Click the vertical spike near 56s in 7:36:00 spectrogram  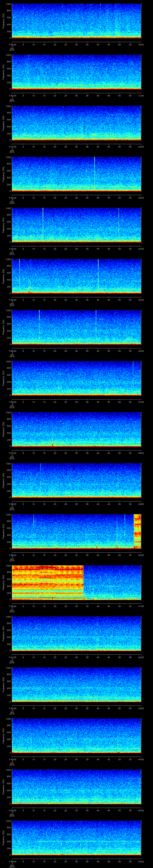tap(133, 372)
